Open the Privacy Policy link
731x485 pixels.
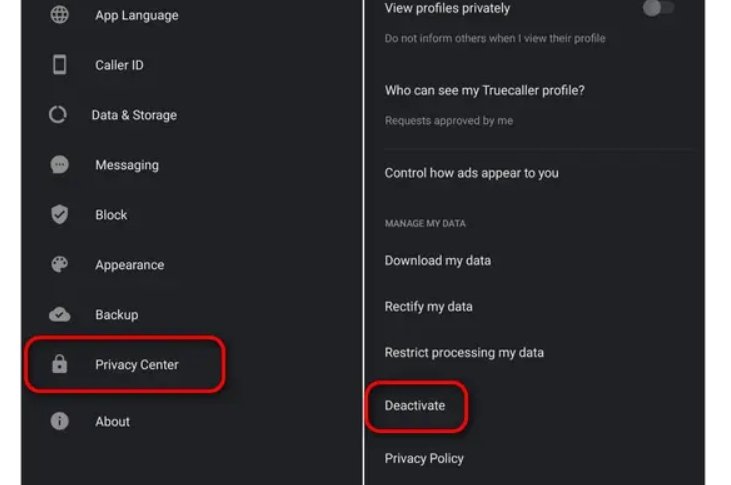(x=424, y=458)
